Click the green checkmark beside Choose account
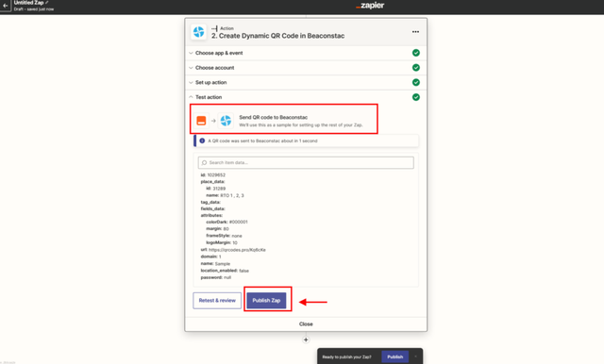 pos(416,68)
